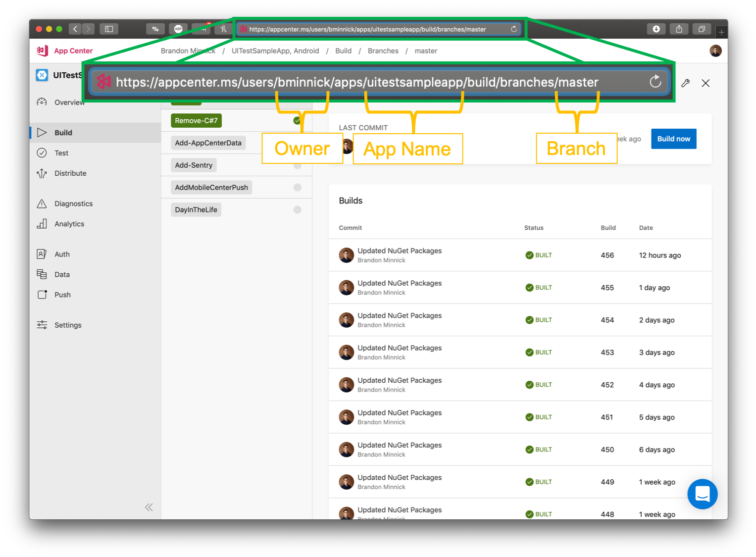Click the BUILT status of build 449
756x557 pixels.
click(539, 482)
